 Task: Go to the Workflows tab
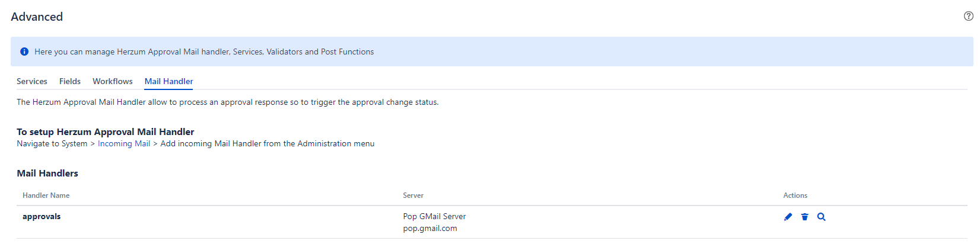pos(113,82)
